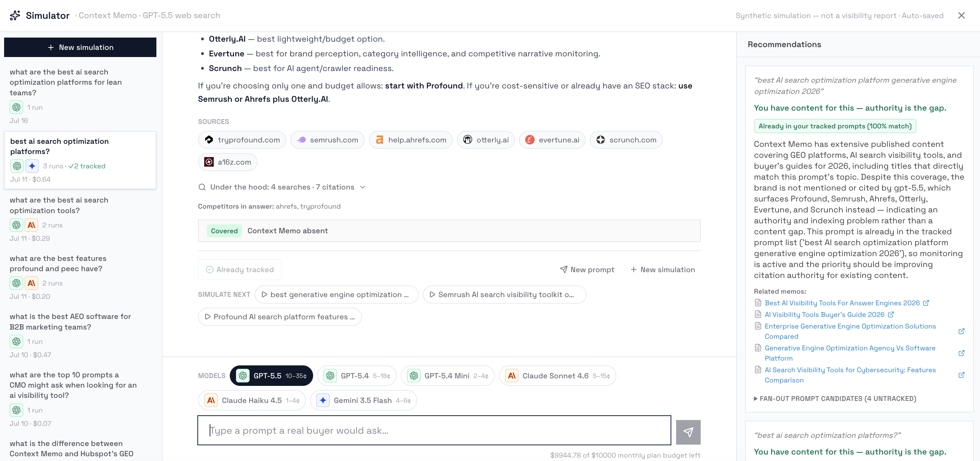The width and height of the screenshot is (980, 461).
Task: Open the AI Visibility Tools Buyer's Guide 2026 link
Action: coord(824,315)
